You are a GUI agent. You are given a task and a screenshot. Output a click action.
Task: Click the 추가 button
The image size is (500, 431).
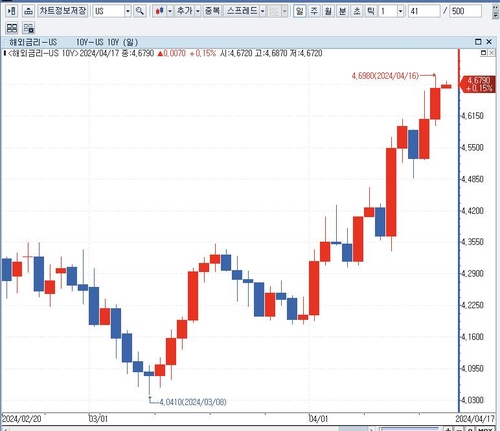tap(185, 11)
